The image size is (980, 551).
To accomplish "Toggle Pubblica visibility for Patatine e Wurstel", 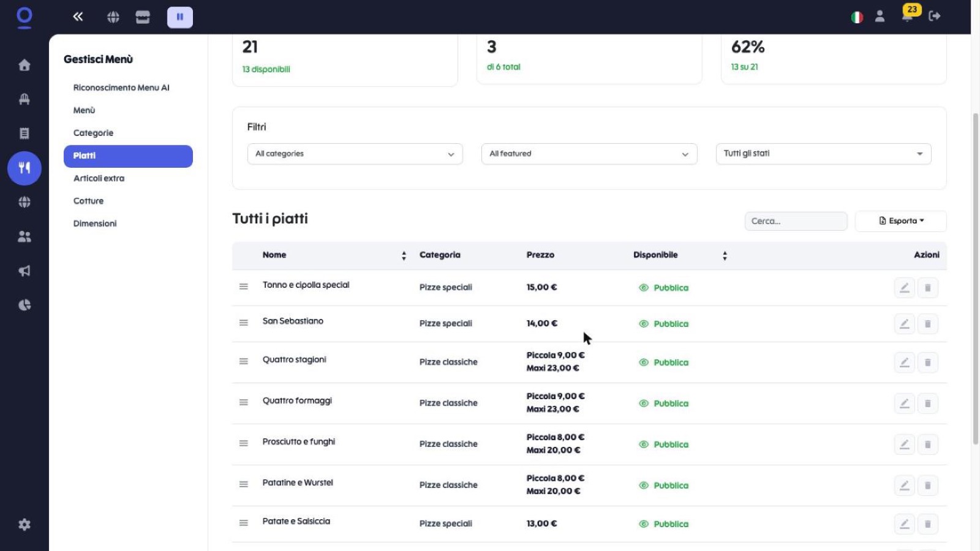I will [663, 485].
